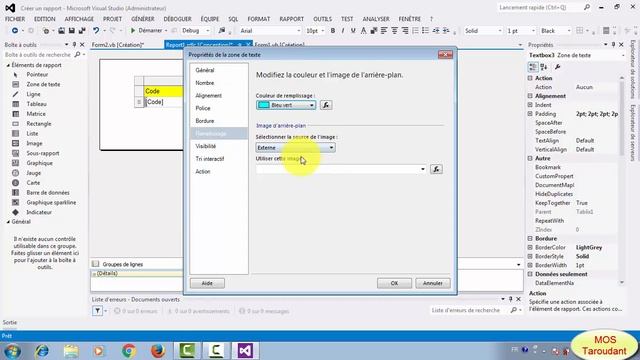The image size is (640, 360).
Task: Select the Indicateur toolbox item
Action: pos(39,212)
